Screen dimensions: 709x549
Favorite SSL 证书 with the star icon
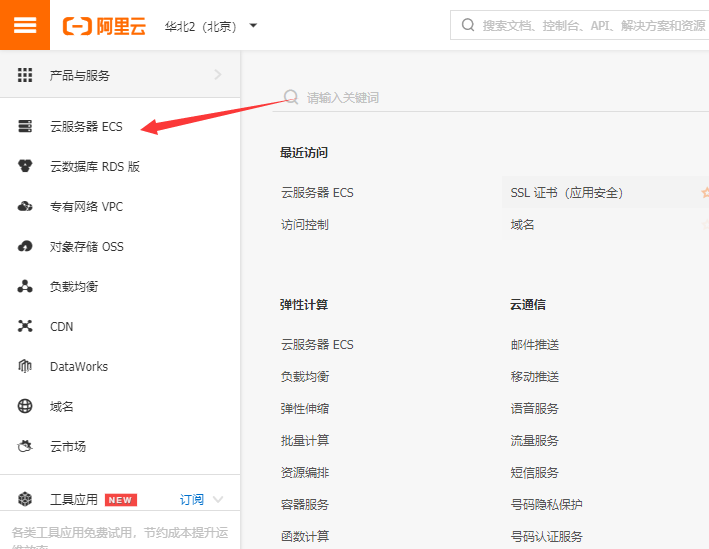click(x=705, y=193)
